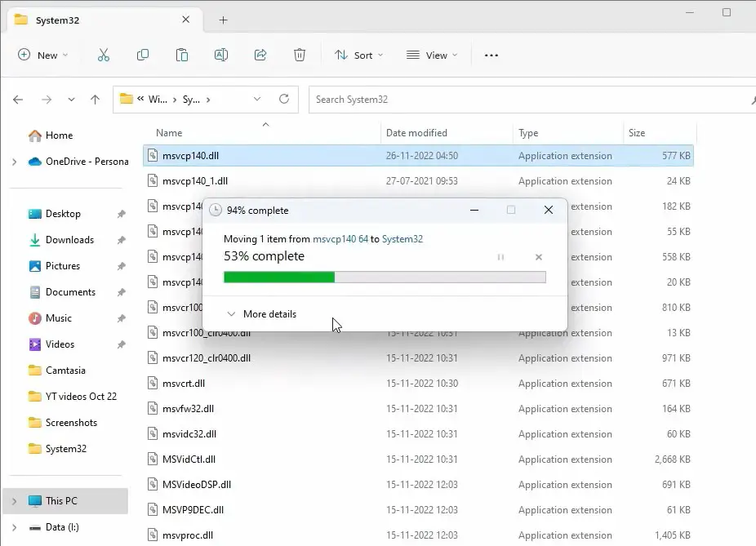This screenshot has width=756, height=546.
Task: Sort by Name column header
Action: (169, 132)
